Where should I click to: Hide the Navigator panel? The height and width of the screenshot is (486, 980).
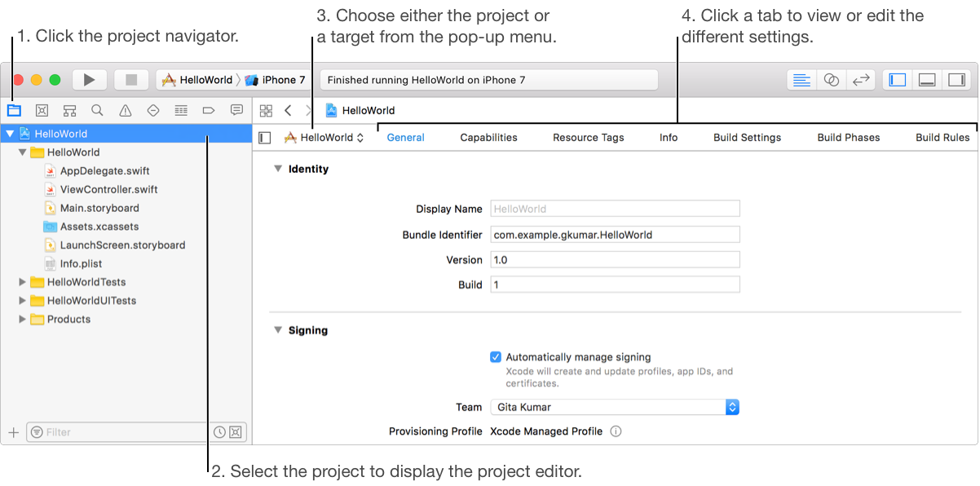(898, 80)
